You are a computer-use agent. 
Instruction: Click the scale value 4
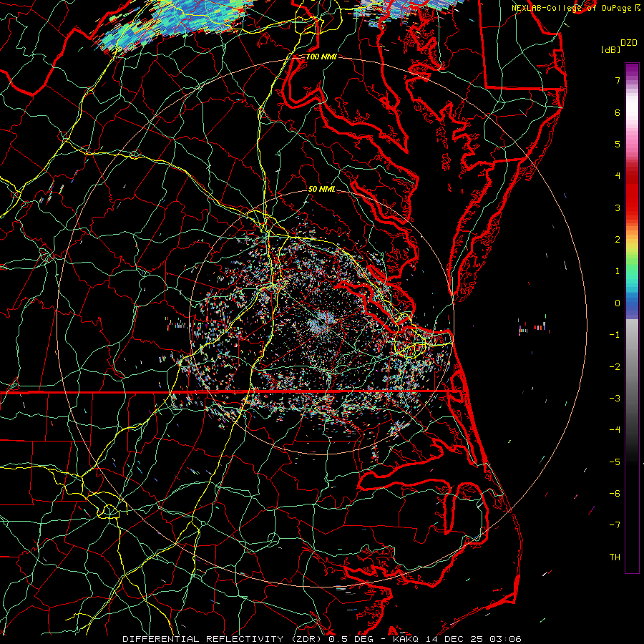[618, 176]
